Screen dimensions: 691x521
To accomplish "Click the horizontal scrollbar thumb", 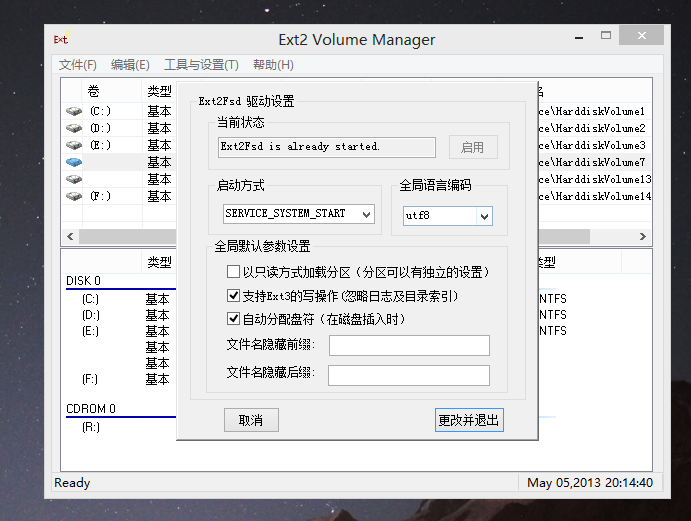I will click(x=334, y=236).
